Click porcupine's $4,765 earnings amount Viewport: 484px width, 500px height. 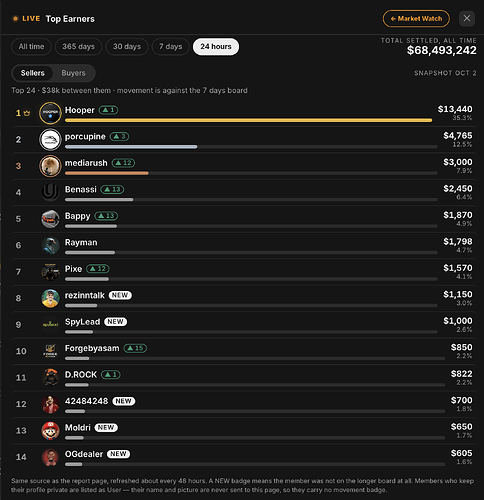457,135
